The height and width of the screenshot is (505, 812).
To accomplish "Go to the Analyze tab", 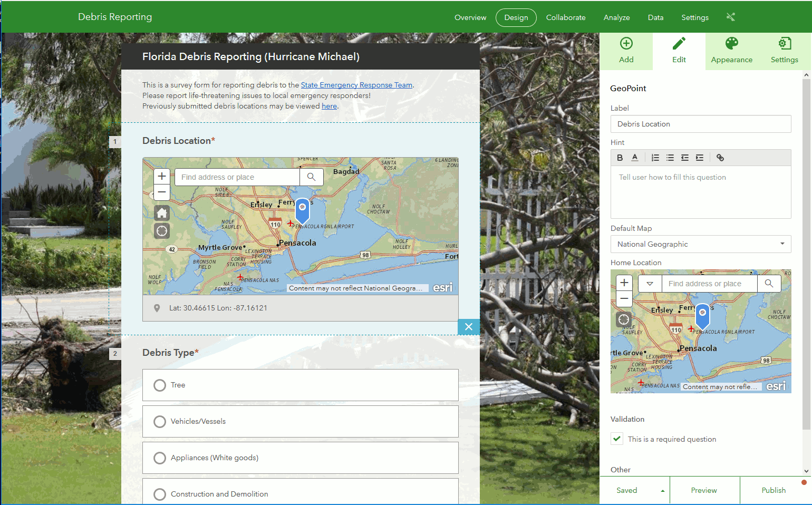I will (x=616, y=17).
